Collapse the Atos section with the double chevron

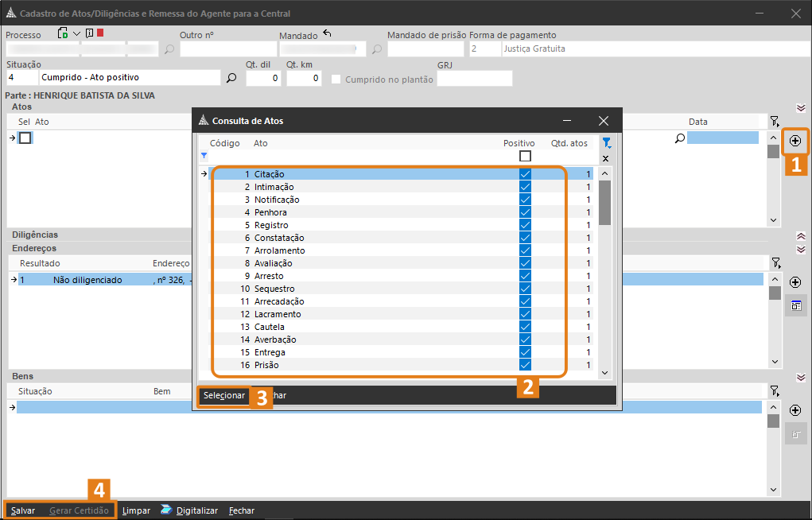coord(801,108)
